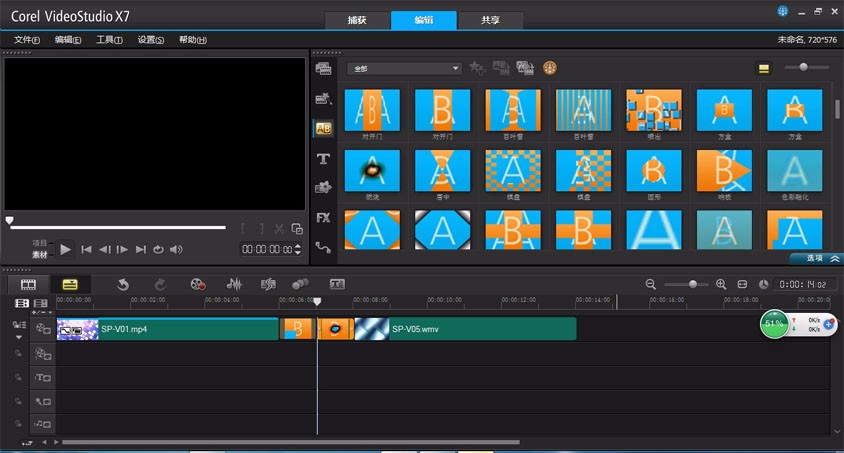Open the 帮助(H) menu

(193, 39)
